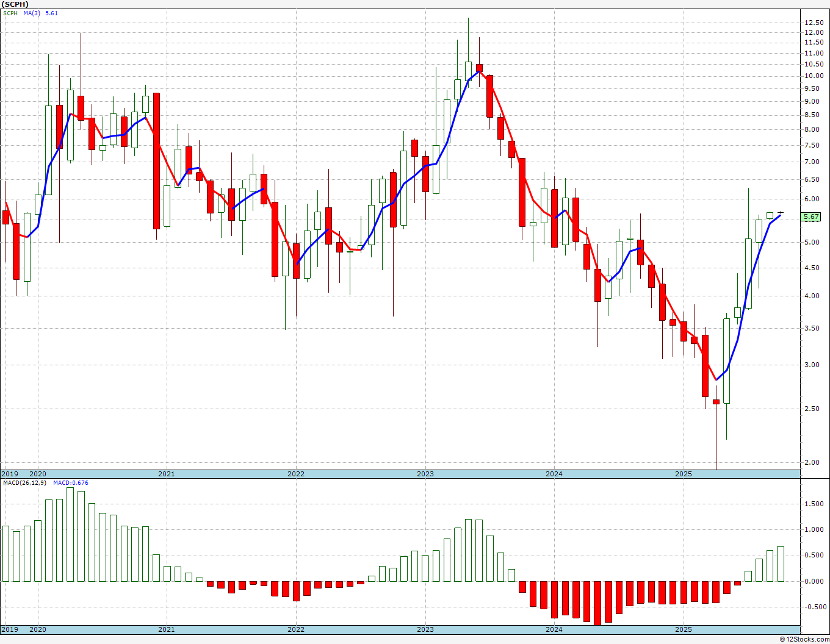Click the 2022 year marker on price axis
830x644 pixels.
pyautogui.click(x=296, y=474)
